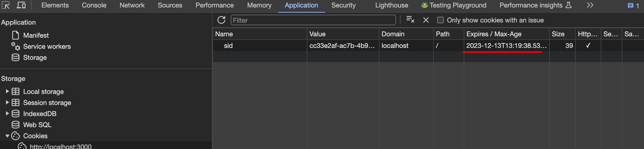This screenshot has height=149, width=644.
Task: Open the Lighthouse tab
Action: point(392,5)
